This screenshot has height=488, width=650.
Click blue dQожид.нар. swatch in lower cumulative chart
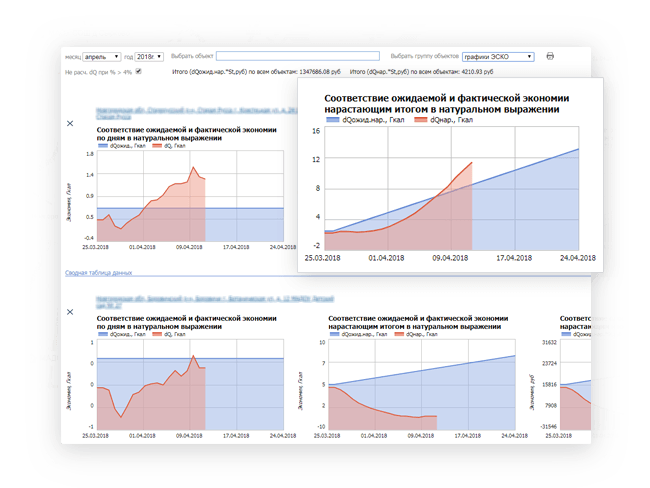pyautogui.click(x=334, y=334)
